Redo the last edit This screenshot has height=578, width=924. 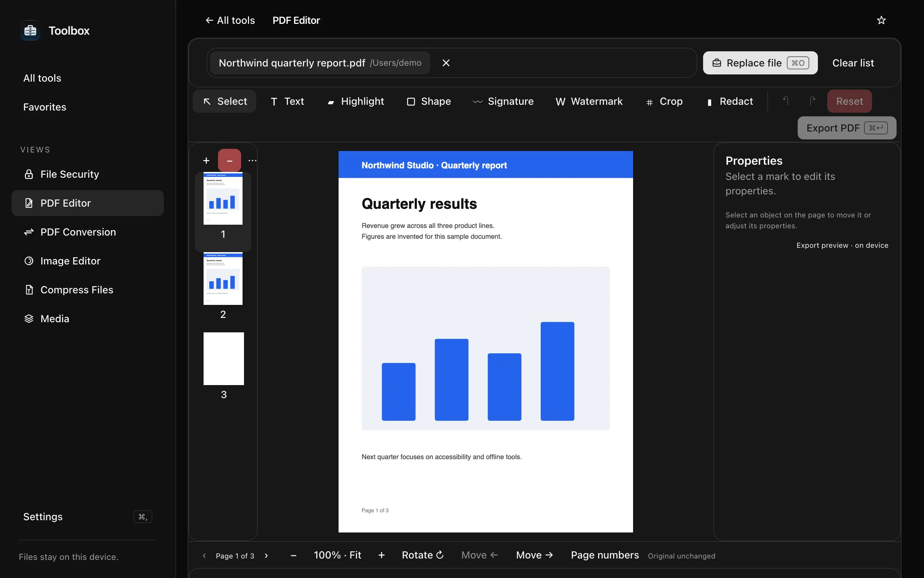click(812, 101)
